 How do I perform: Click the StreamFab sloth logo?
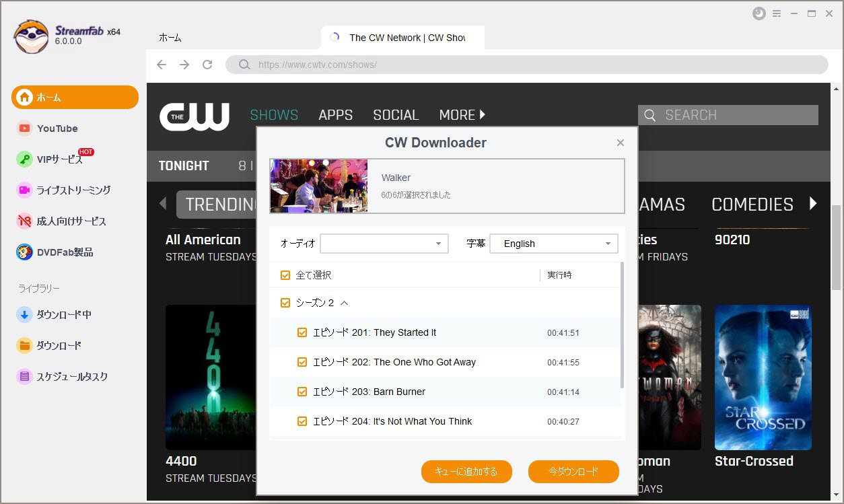[31, 36]
